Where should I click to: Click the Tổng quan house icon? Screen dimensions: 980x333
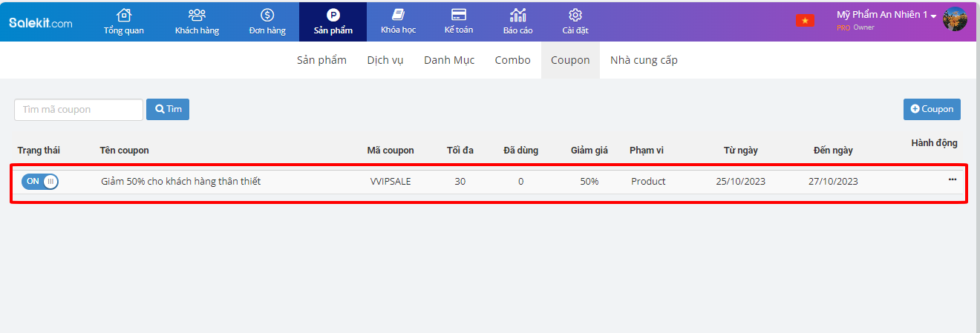(x=124, y=16)
